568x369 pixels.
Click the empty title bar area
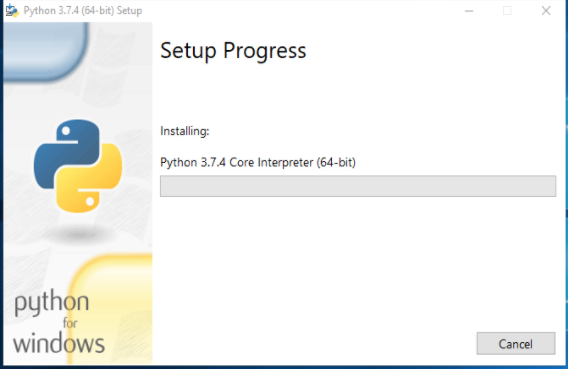click(x=297, y=11)
